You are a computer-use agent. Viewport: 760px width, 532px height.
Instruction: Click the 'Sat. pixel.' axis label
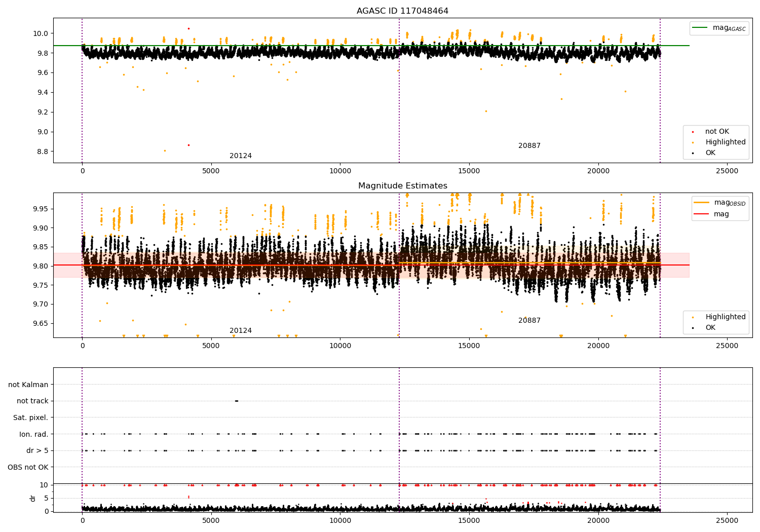pos(30,418)
